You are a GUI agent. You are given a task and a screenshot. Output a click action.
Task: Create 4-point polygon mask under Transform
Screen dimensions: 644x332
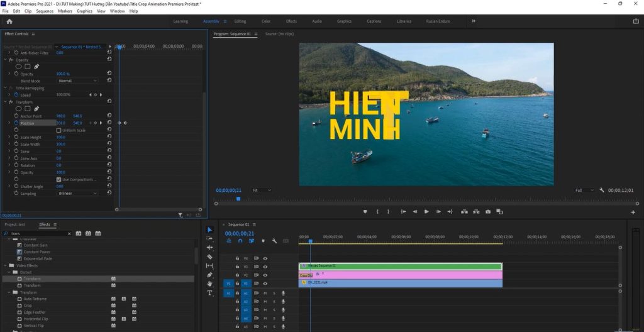tap(27, 109)
